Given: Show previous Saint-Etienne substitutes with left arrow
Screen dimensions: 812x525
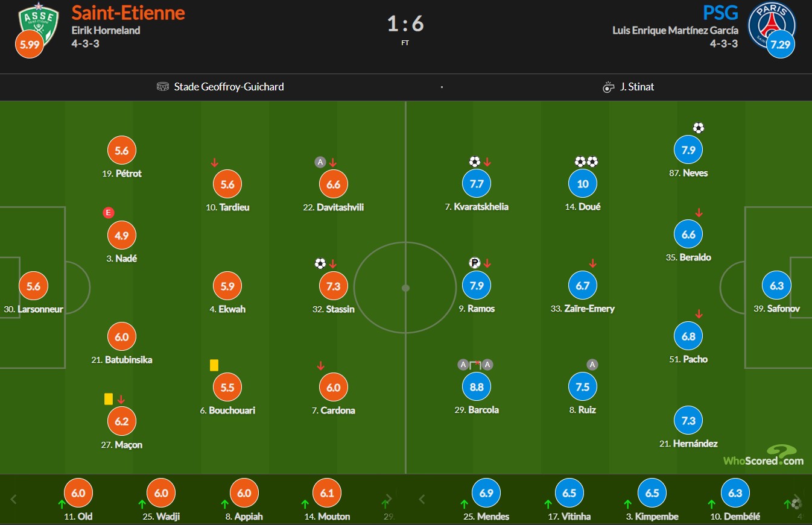Looking at the screenshot, I should pos(14,499).
